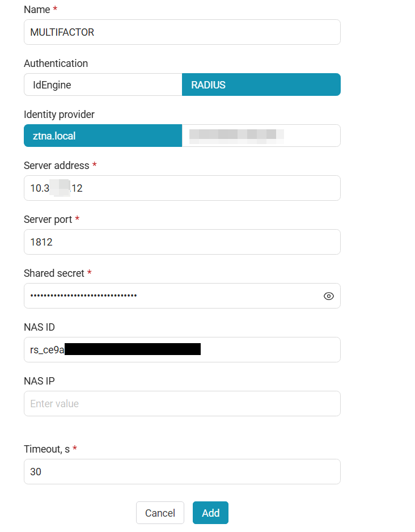
Task: Reveal the shared secret with eye icon
Action: tap(329, 296)
